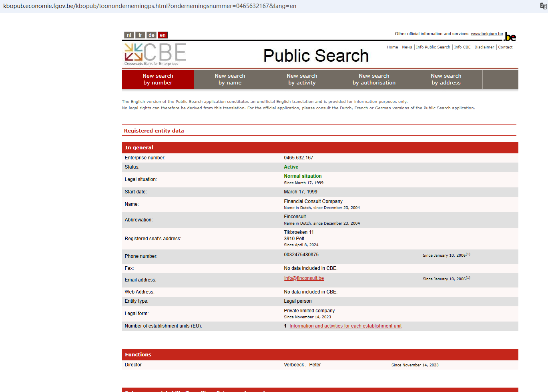Screen dimensions: 548x392
Task: Open Information and activities for each establishment unit
Action: 345,326
